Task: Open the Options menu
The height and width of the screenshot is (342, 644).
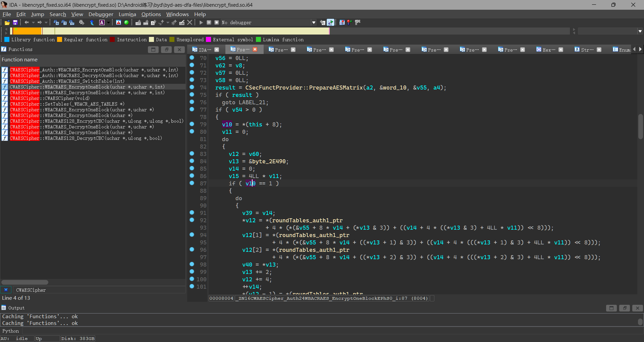Action: click(151, 14)
